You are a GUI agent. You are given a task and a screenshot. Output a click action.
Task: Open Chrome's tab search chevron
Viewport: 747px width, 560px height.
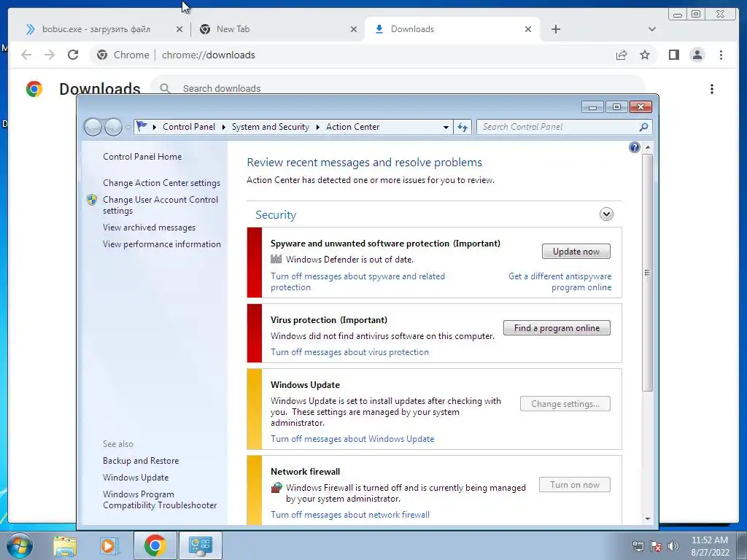[x=651, y=29]
